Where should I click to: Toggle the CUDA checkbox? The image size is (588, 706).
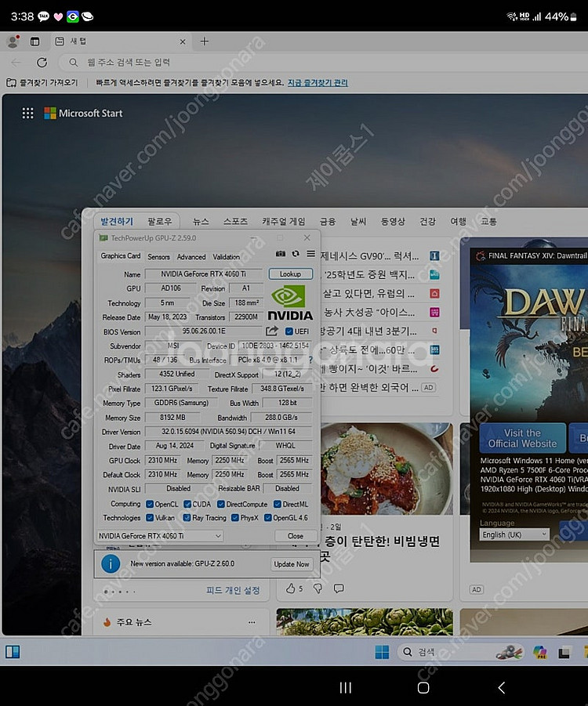[187, 504]
